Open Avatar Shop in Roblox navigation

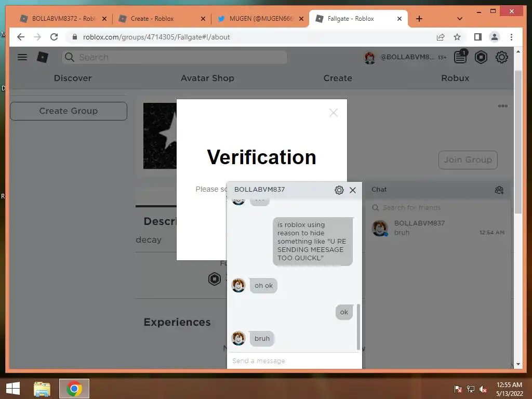tap(207, 78)
